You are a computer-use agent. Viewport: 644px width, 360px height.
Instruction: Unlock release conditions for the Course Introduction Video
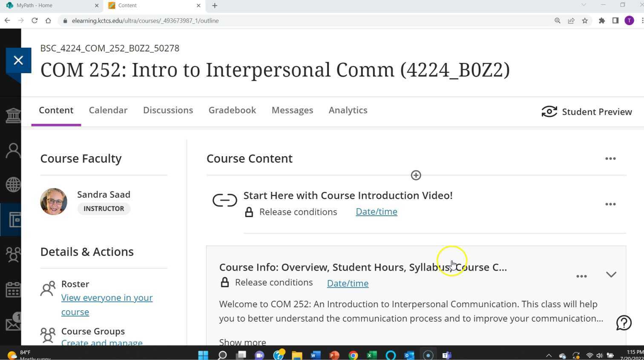coord(249,211)
